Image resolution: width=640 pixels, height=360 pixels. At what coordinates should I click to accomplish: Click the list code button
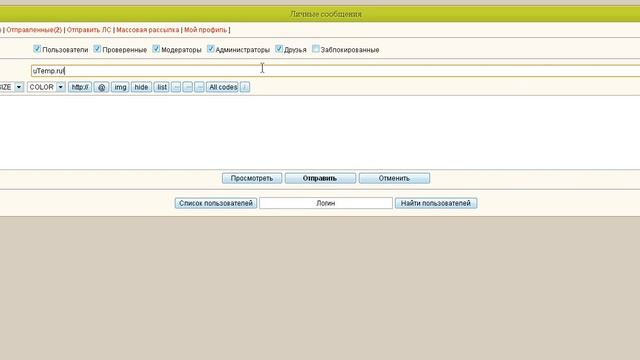point(162,87)
